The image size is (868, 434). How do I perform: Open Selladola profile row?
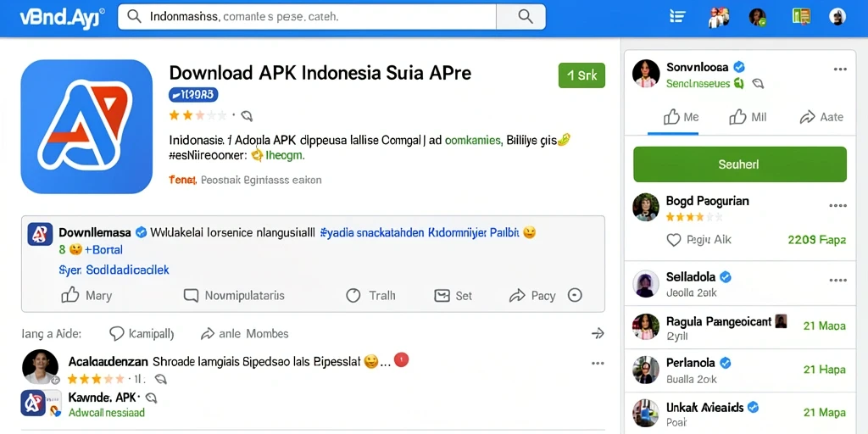740,284
